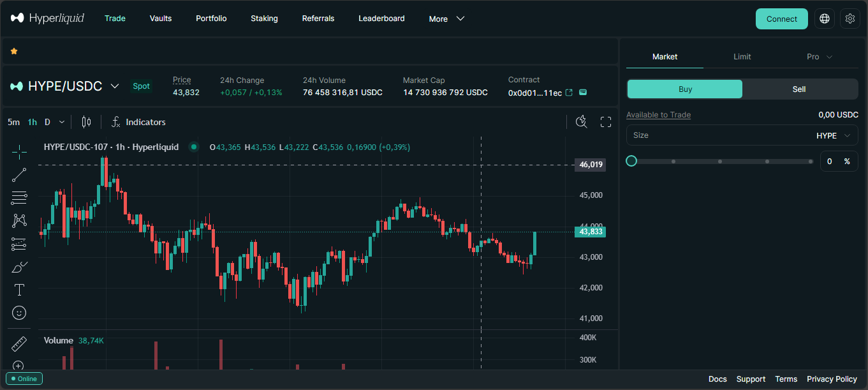This screenshot has height=390, width=868.
Task: Expand the More navigation menu
Action: [446, 19]
